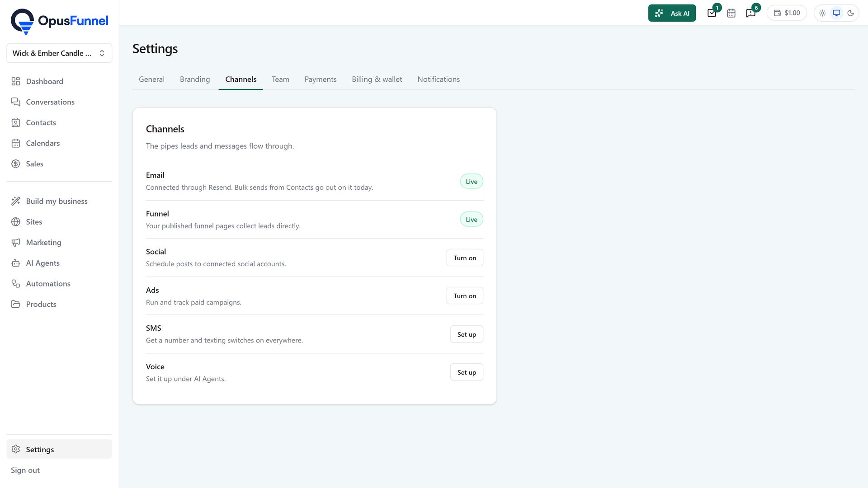Switch to dark theme moon icon

tap(850, 13)
